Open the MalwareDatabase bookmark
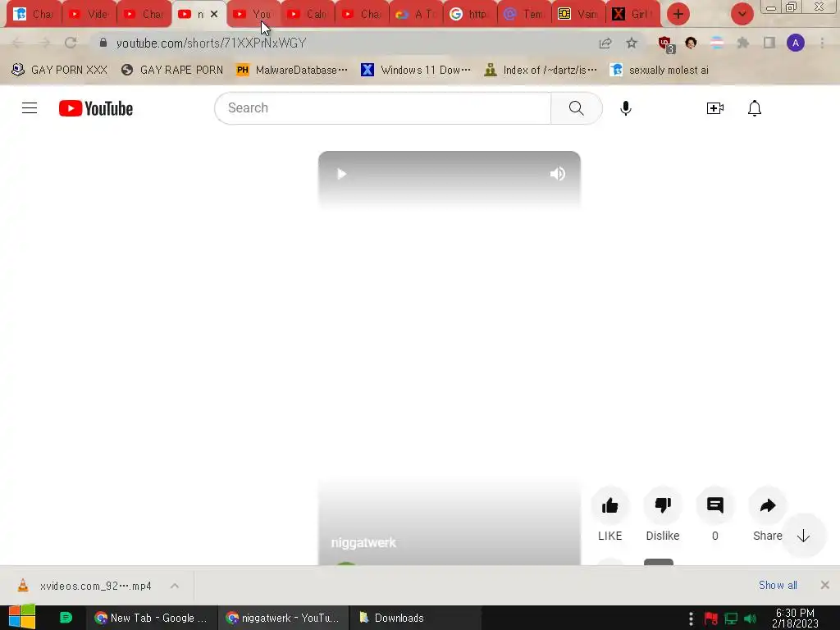 [x=291, y=70]
